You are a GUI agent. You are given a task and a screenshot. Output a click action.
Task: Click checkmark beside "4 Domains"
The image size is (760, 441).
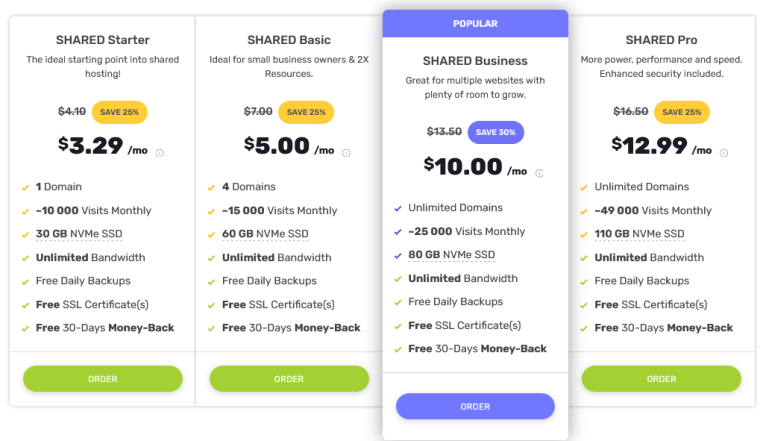point(210,187)
